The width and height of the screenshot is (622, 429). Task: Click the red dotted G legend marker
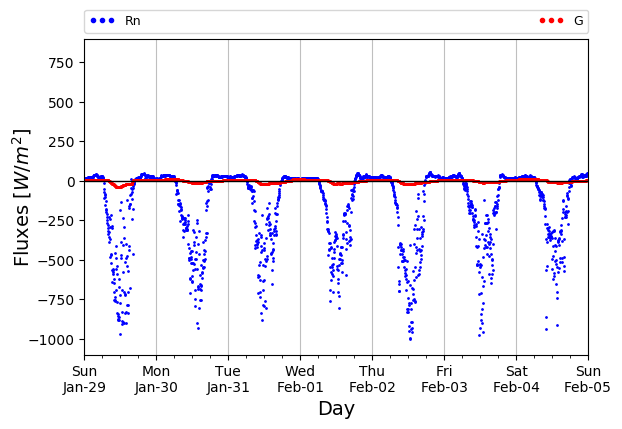[x=551, y=21]
